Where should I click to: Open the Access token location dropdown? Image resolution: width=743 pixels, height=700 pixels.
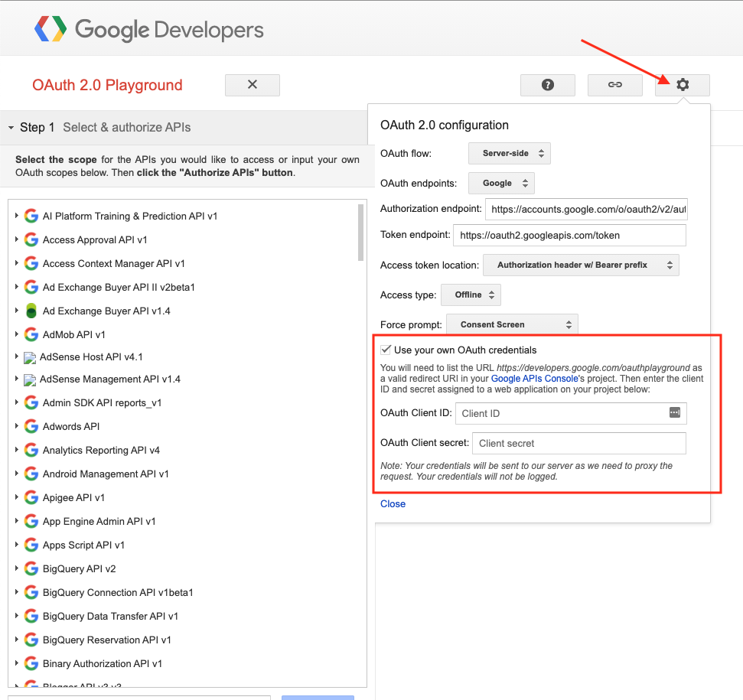[581, 265]
